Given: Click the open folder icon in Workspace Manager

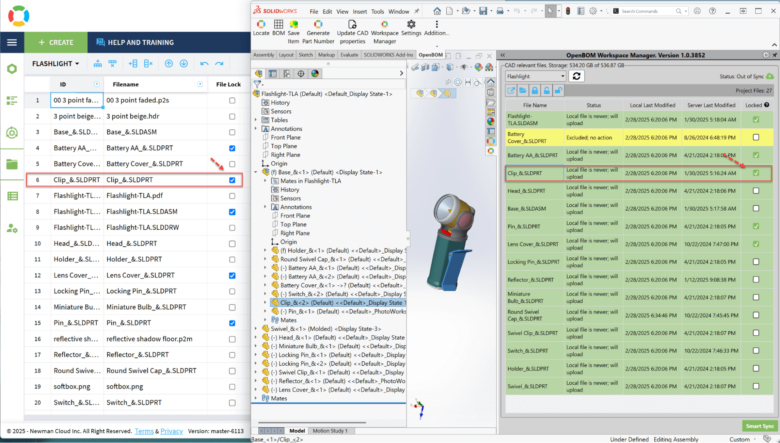Looking at the screenshot, I should click(523, 90).
